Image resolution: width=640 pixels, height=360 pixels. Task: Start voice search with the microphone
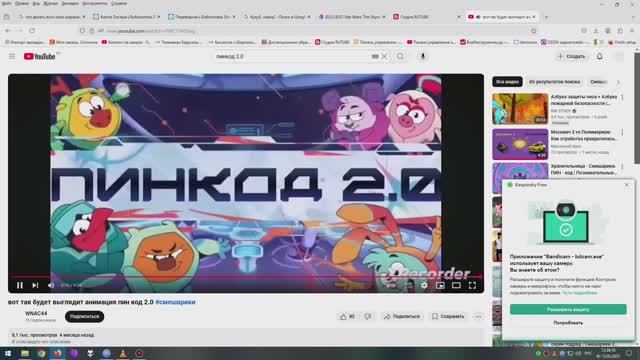click(x=423, y=56)
